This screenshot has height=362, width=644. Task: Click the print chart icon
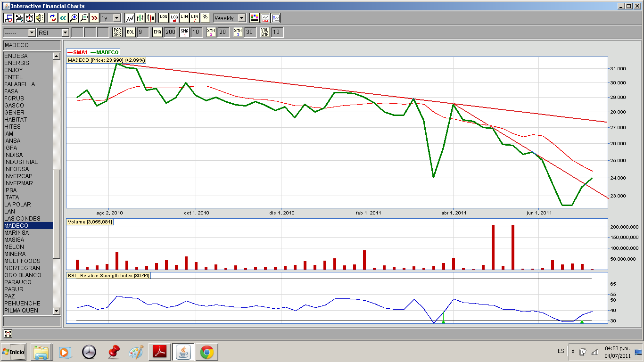pyautogui.click(x=19, y=18)
